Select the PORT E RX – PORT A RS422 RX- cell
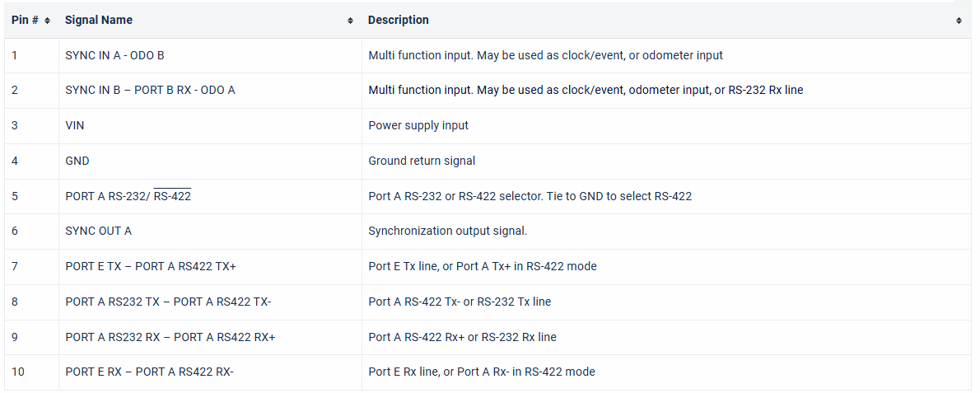980x393 pixels. 150,372
